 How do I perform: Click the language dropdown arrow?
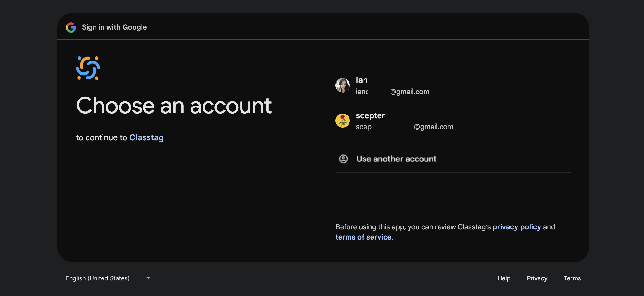(148, 278)
